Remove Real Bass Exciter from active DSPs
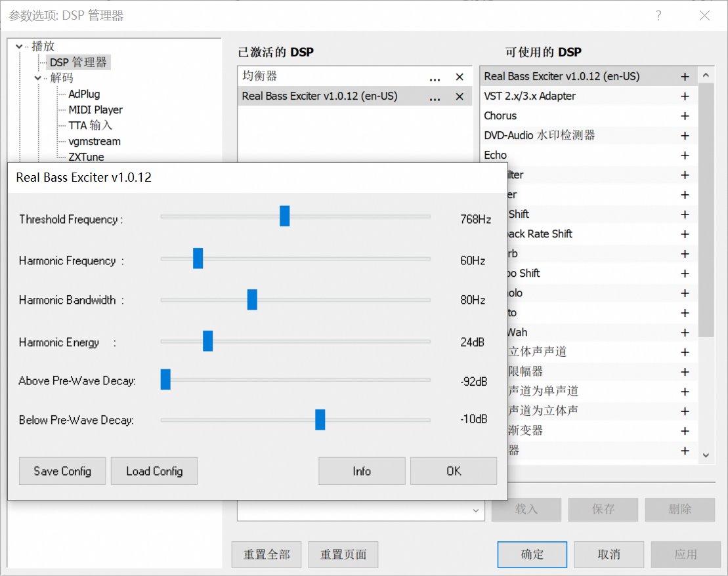 click(460, 96)
